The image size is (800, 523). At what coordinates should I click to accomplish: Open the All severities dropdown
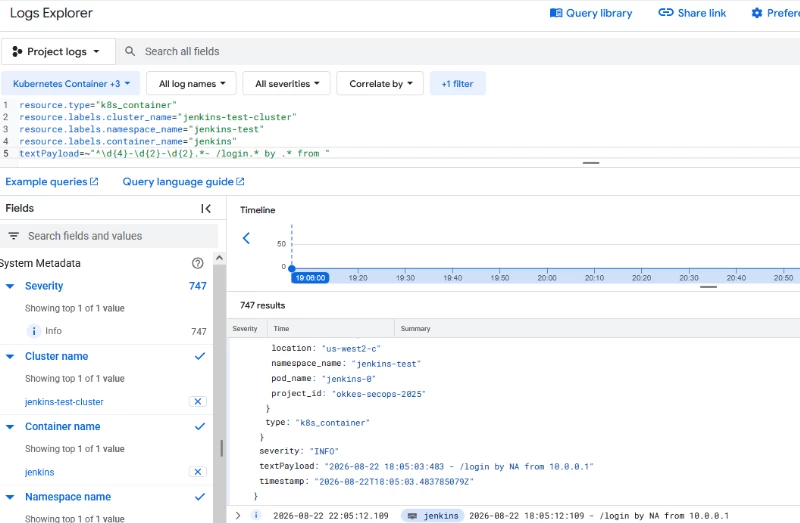[x=287, y=84]
